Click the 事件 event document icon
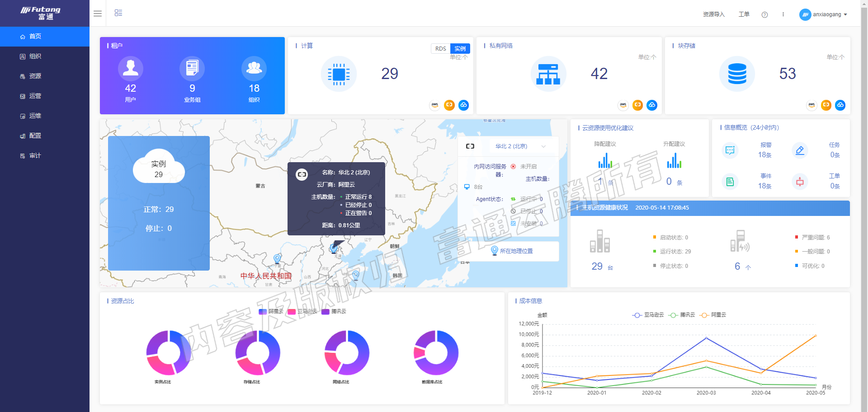Viewport: 868px width, 412px height. point(730,182)
